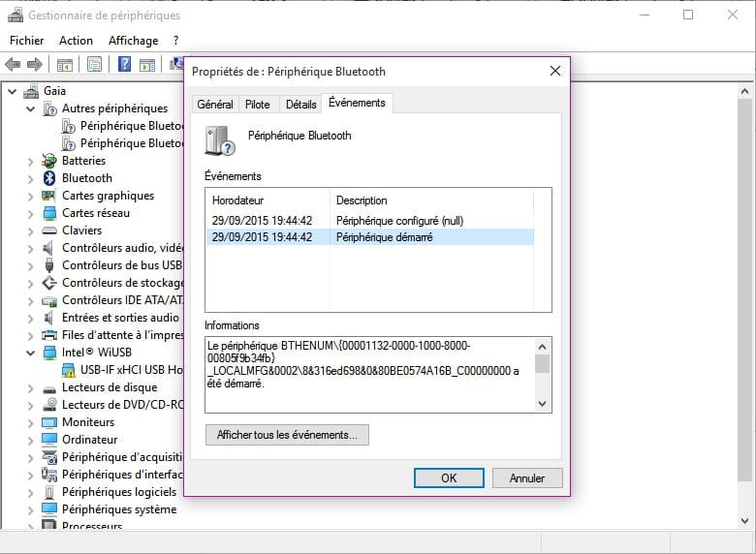The width and height of the screenshot is (756, 554).
Task: Select the second Périphérique Bluetooth tree item
Action: (123, 143)
